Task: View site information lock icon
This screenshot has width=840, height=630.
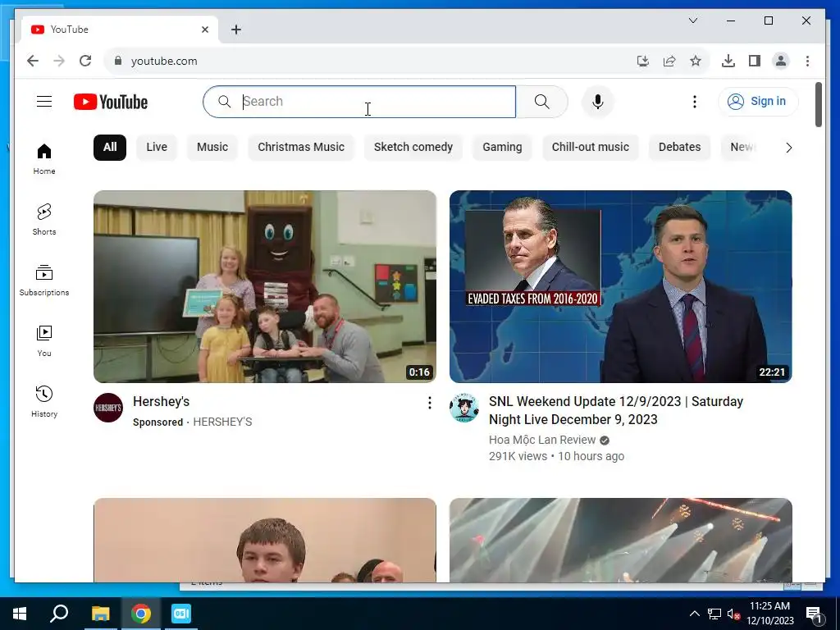Action: tap(118, 61)
